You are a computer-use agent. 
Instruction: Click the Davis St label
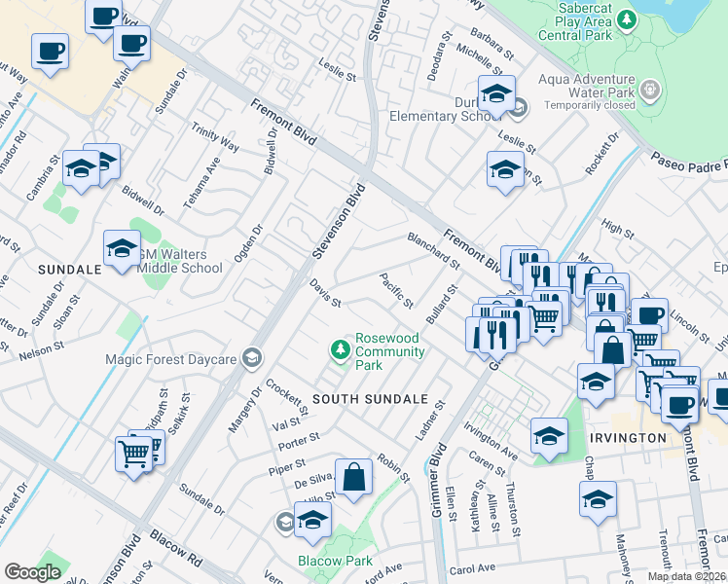tap(325, 293)
